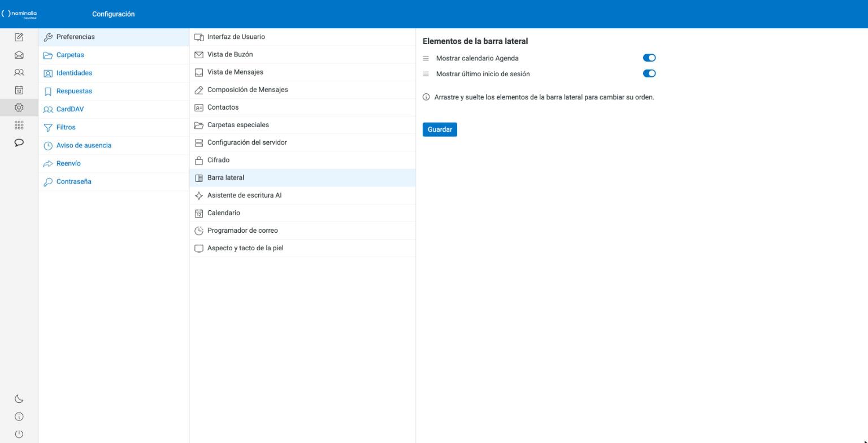This screenshot has height=443, width=868.
Task: Go to CardDAV settings
Action: pos(114,109)
